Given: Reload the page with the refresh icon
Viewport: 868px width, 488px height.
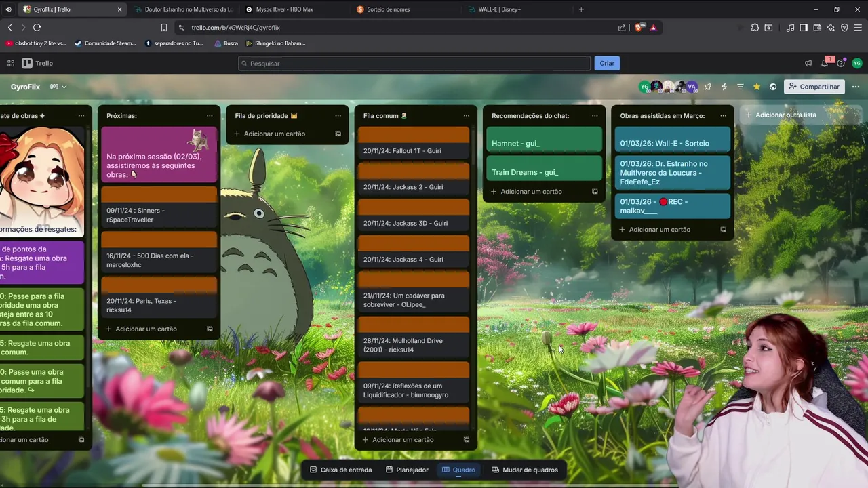Looking at the screenshot, I should click(37, 28).
